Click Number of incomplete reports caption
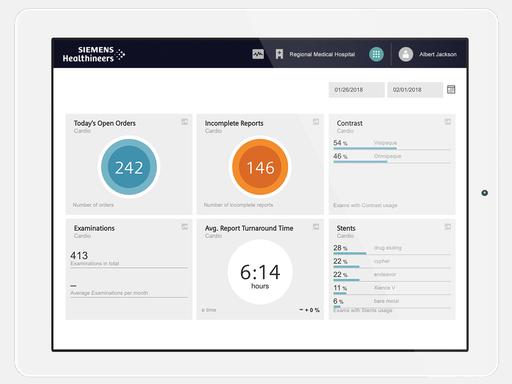The width and height of the screenshot is (512, 384). tap(238, 205)
